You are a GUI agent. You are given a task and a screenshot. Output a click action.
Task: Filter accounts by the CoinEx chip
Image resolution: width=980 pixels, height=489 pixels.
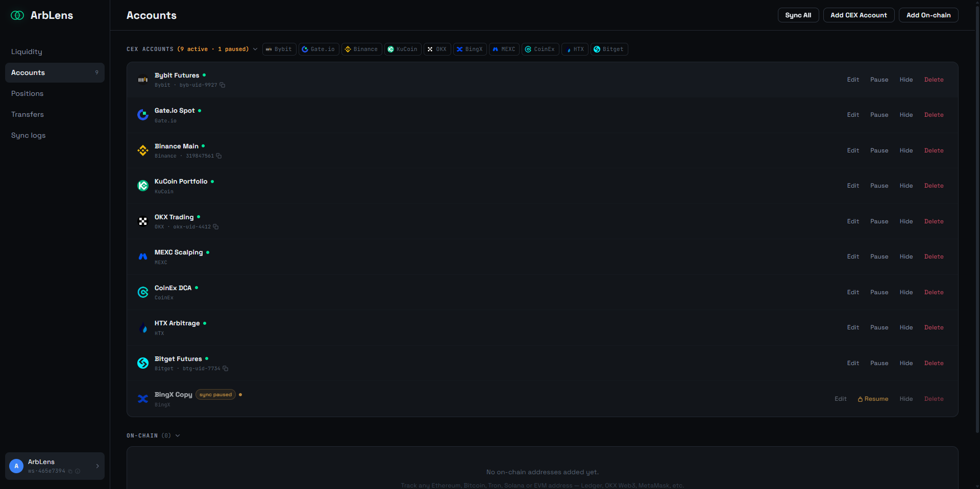(540, 49)
